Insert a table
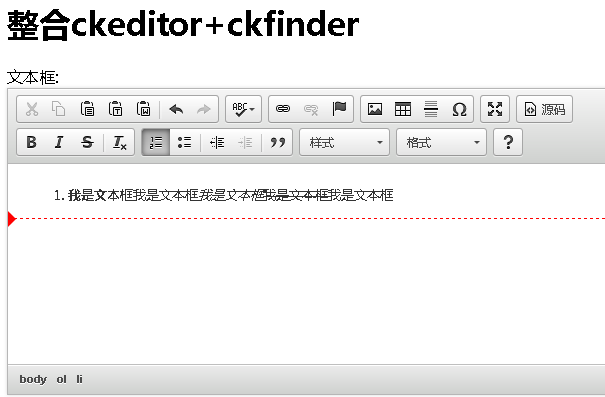Image resolution: width=605 pixels, height=397 pixels. [x=403, y=109]
